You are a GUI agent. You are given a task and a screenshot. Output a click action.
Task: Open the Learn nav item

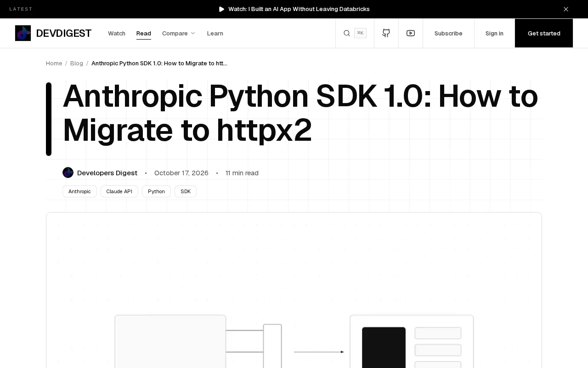pos(215,33)
